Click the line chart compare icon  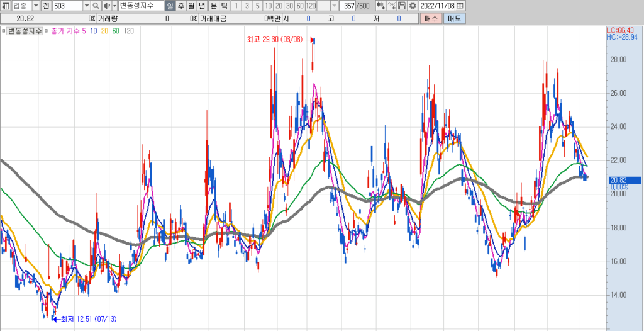coord(391,6)
